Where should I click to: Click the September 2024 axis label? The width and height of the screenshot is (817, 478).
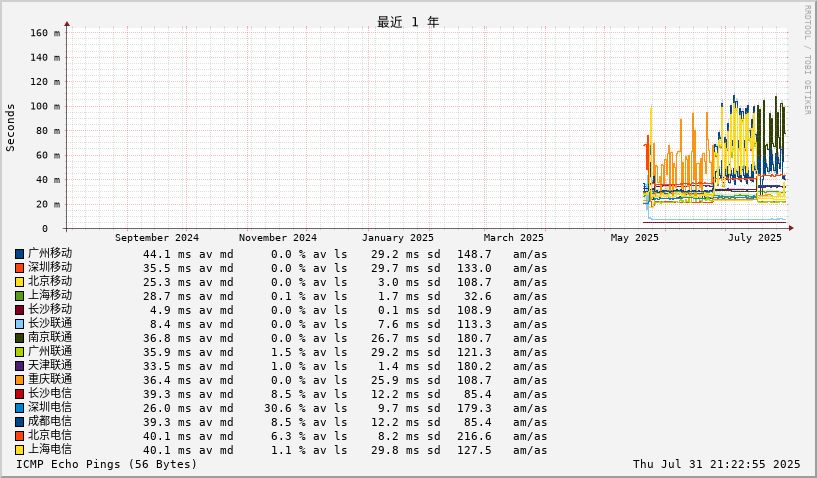click(157, 238)
